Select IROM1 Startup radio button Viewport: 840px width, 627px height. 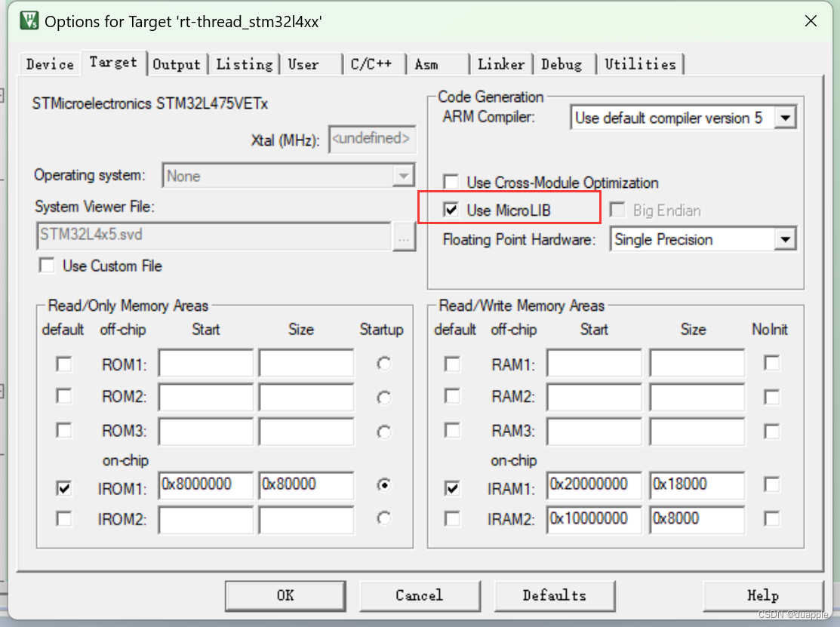[383, 484]
